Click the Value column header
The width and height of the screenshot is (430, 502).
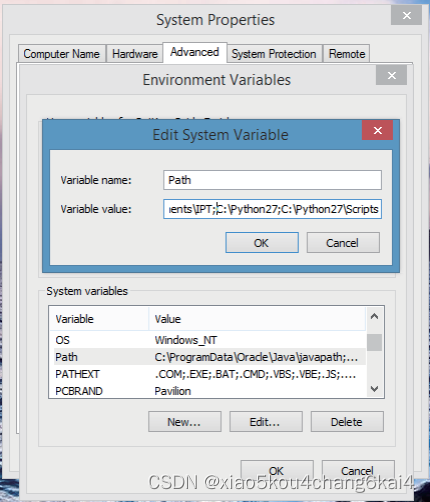tap(257, 319)
